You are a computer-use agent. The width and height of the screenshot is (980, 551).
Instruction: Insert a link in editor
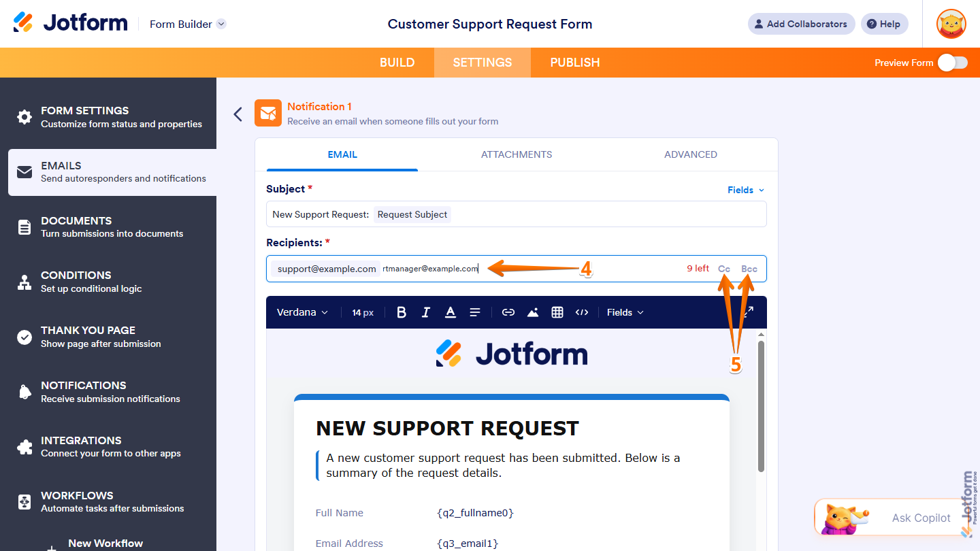[508, 312]
